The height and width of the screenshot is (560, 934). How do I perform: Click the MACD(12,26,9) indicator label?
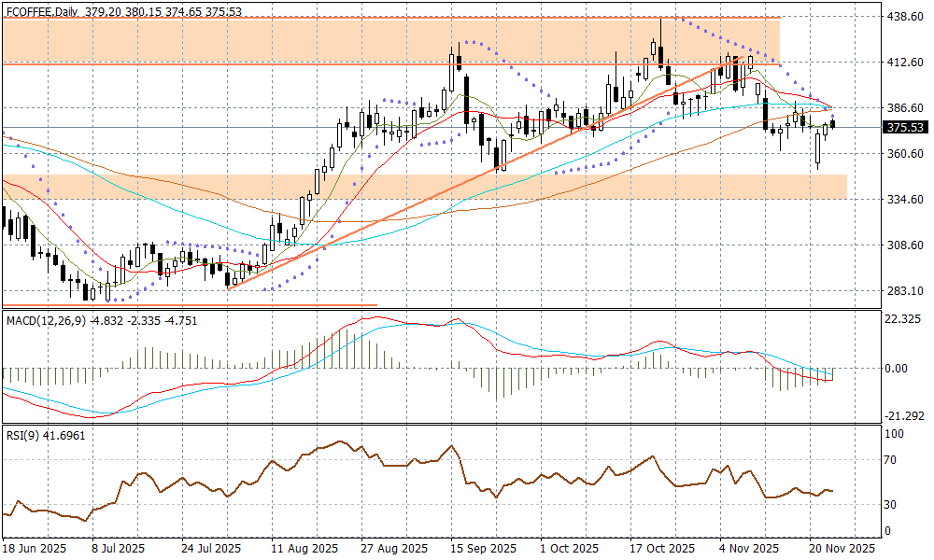(47, 320)
